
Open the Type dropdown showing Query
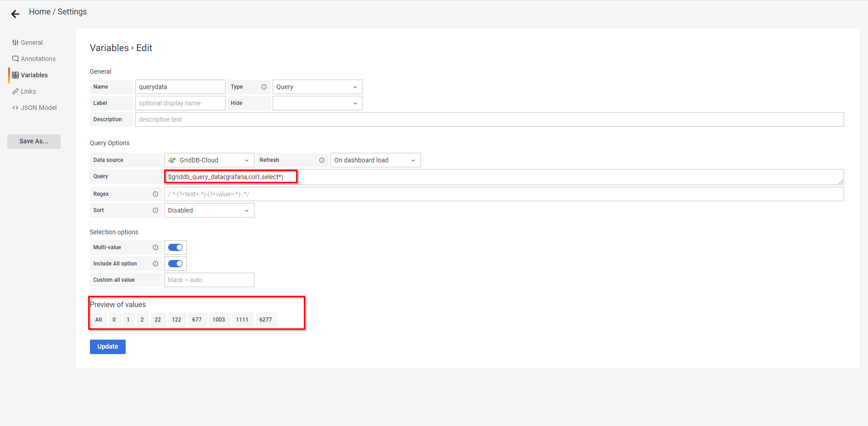317,87
